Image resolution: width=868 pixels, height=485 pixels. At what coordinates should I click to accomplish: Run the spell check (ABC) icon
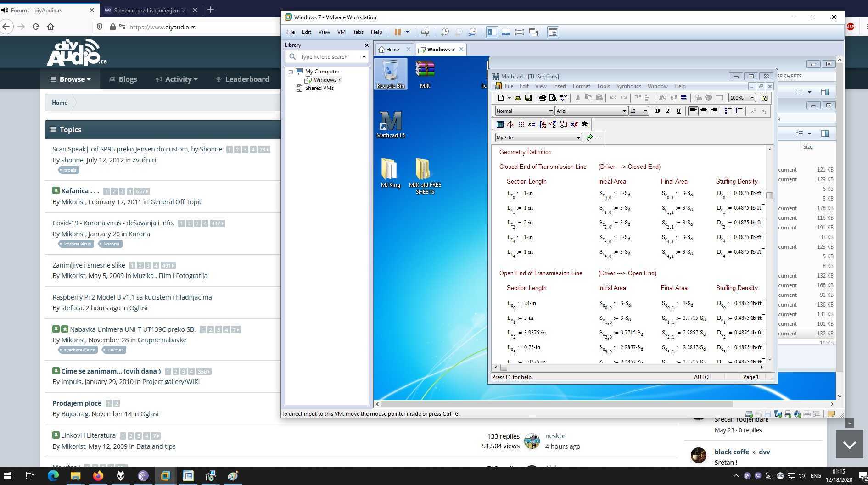pos(563,98)
